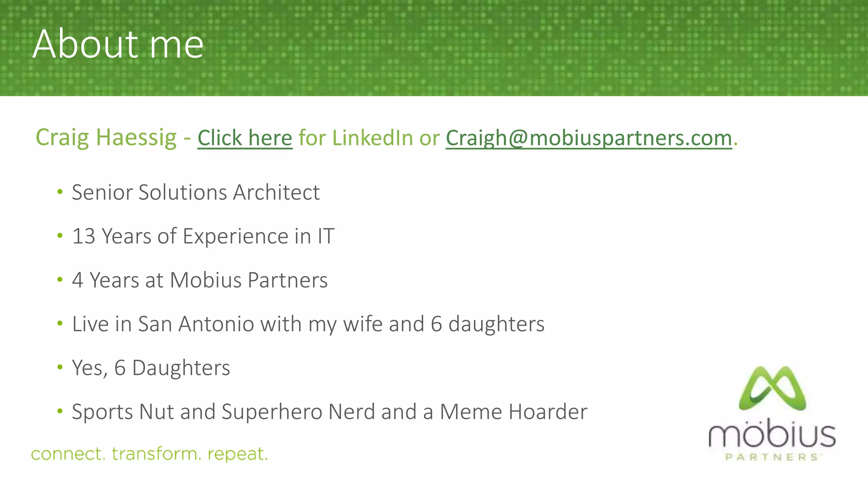The height and width of the screenshot is (488, 868).
Task: Click '4 Years at Mobius Partners' bullet
Action: 200,280
